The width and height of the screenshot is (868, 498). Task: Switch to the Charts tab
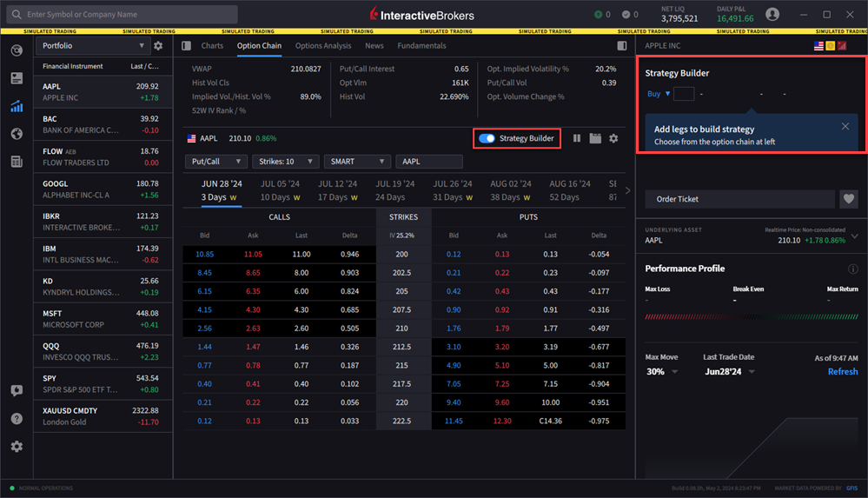coord(212,46)
